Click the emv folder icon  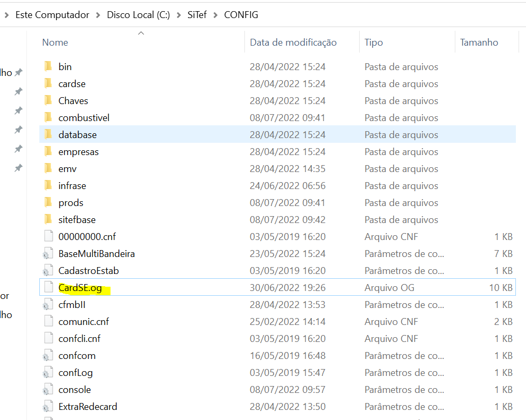(48, 168)
